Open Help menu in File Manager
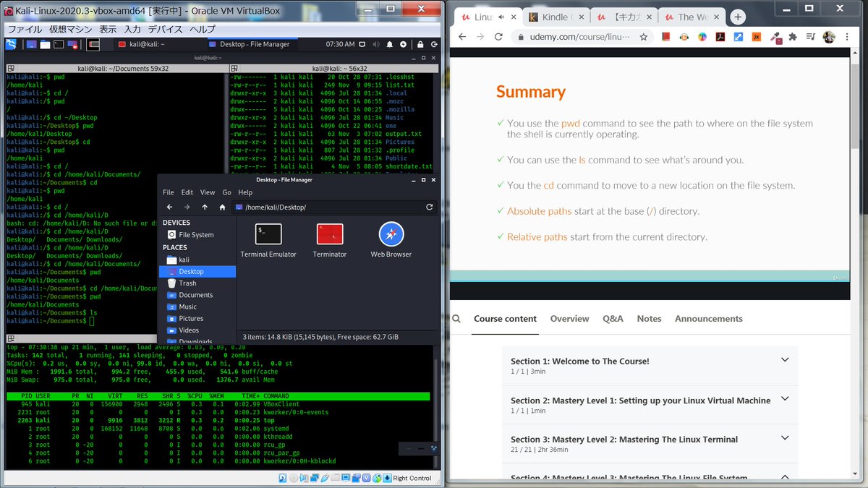Viewport: 868px width, 488px height. [245, 192]
